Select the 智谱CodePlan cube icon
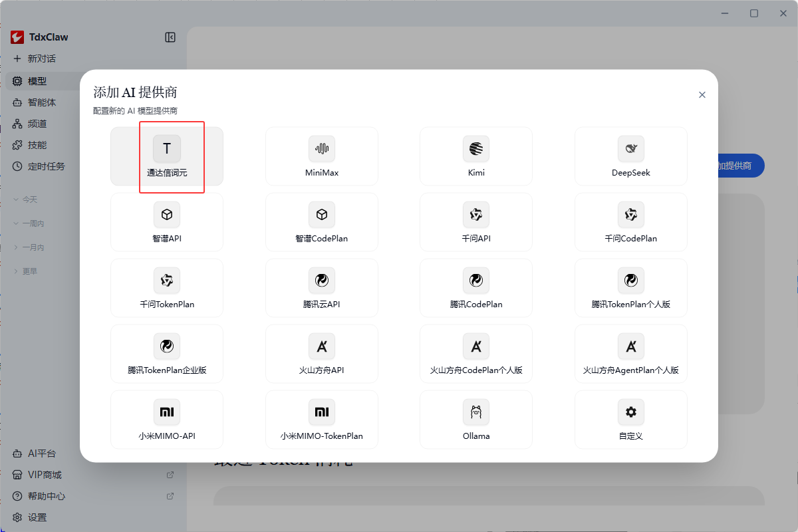 coord(322,215)
